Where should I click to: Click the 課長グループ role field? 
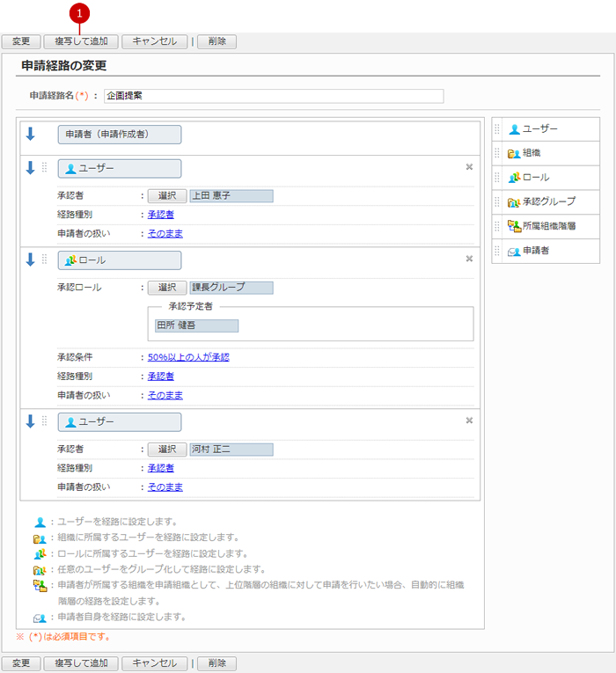pyautogui.click(x=231, y=288)
